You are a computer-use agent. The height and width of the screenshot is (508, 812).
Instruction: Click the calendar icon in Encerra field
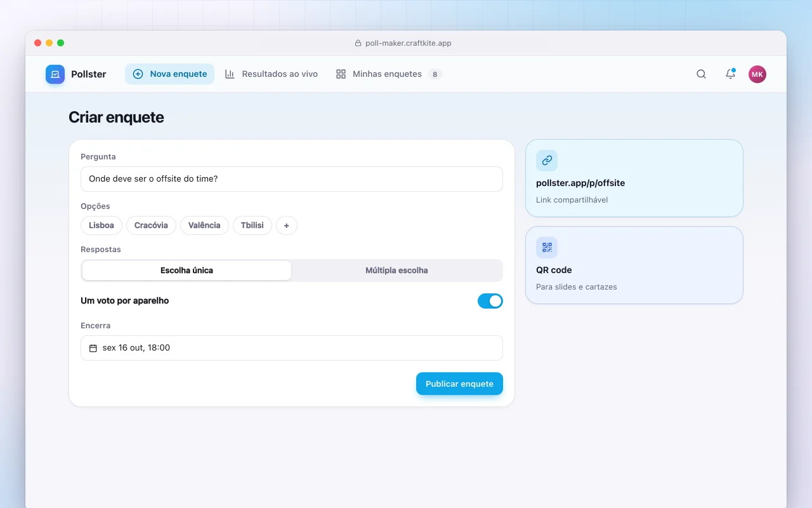[x=93, y=348]
